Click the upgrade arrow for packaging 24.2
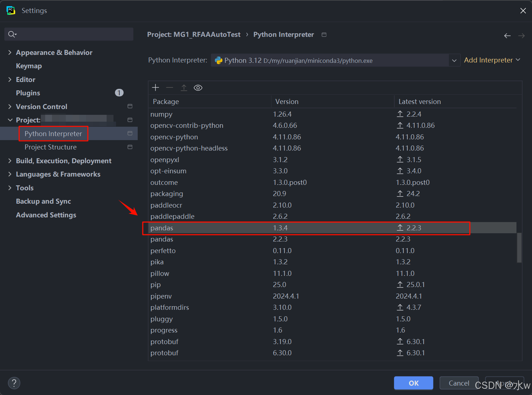532x395 pixels. point(400,194)
